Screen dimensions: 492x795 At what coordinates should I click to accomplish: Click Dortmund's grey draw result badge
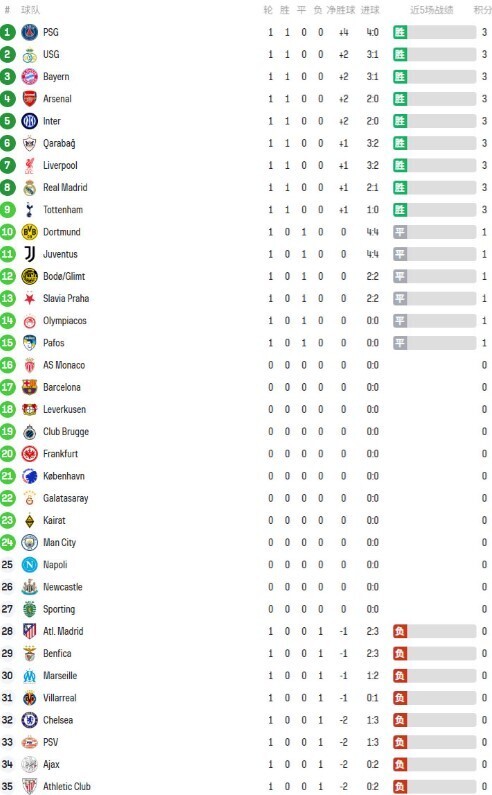400,232
